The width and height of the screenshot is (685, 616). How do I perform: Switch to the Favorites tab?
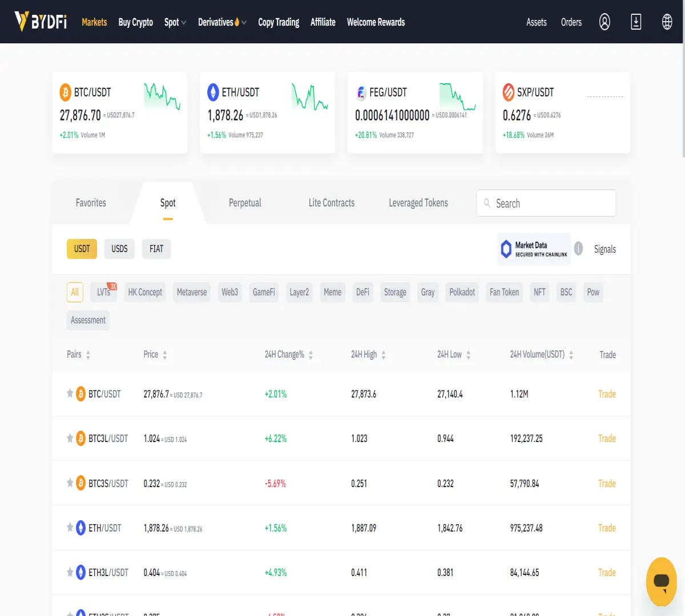(x=91, y=203)
